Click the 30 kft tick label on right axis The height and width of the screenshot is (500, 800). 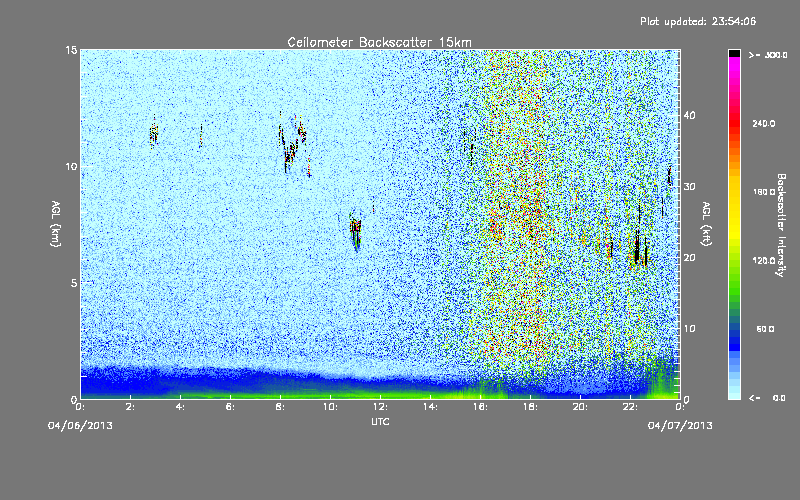tap(689, 186)
